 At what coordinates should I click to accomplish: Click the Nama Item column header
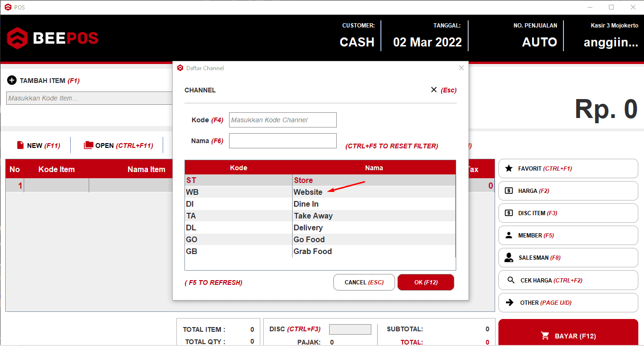pos(146,169)
